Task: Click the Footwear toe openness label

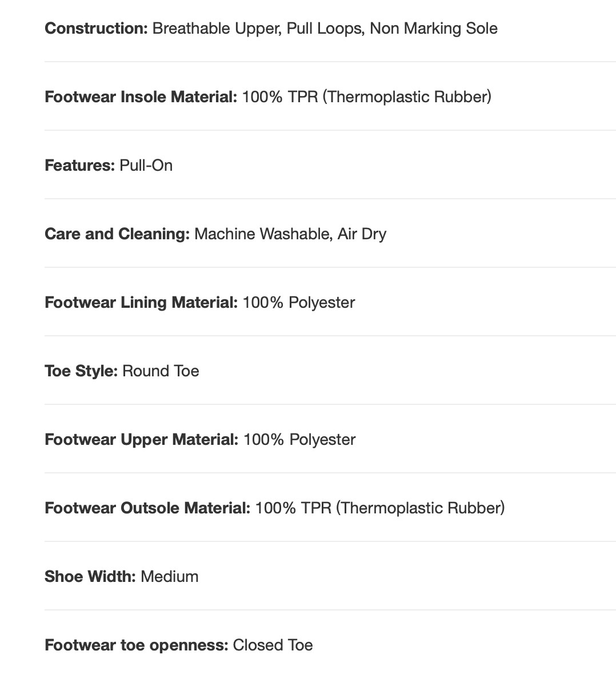Action: click(137, 645)
